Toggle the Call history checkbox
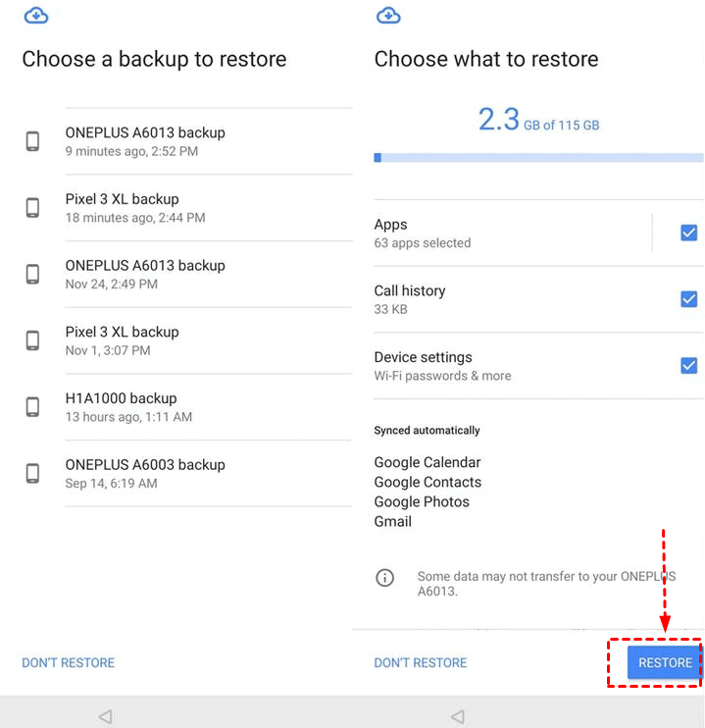Viewport: 705px width, 728px height. pos(688,299)
